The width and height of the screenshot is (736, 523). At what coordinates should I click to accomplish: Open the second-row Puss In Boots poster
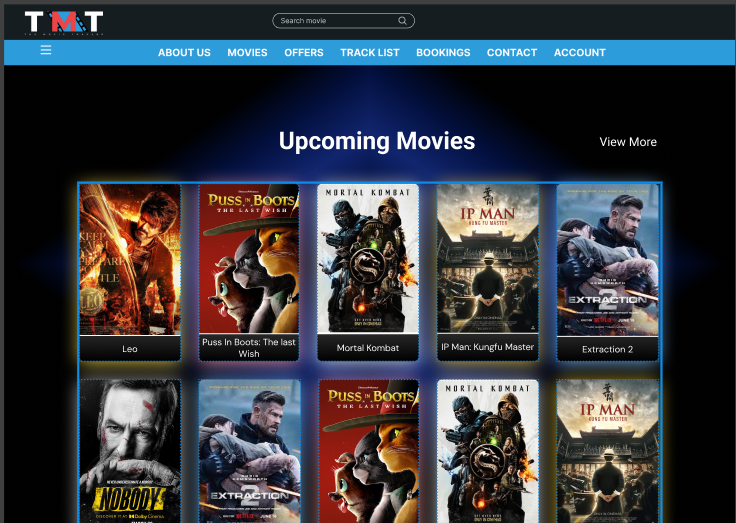pos(368,451)
